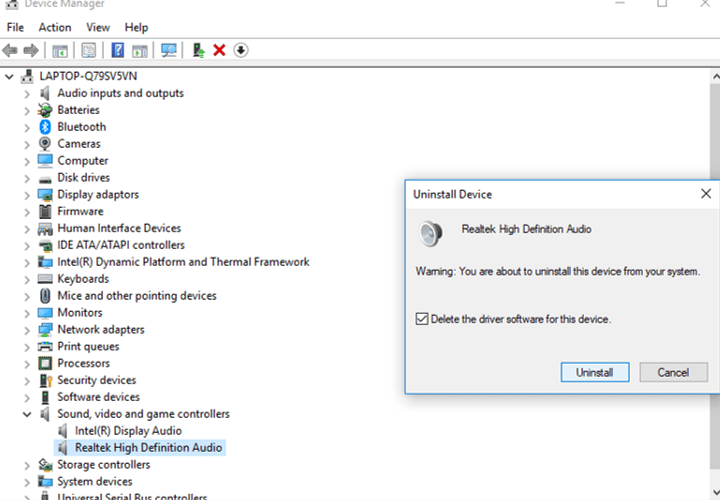Select Intel(R) Dynamic Platform and Thermal Framework

183,262
